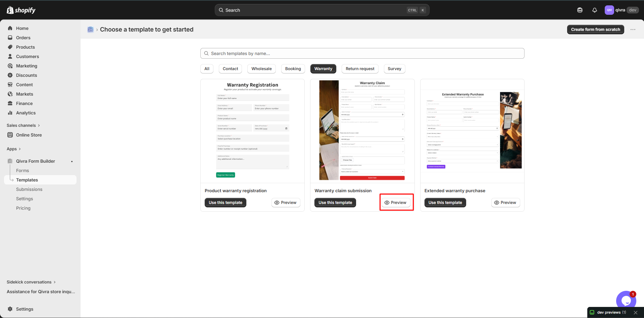Click the Products tag icon

[x=10, y=47]
